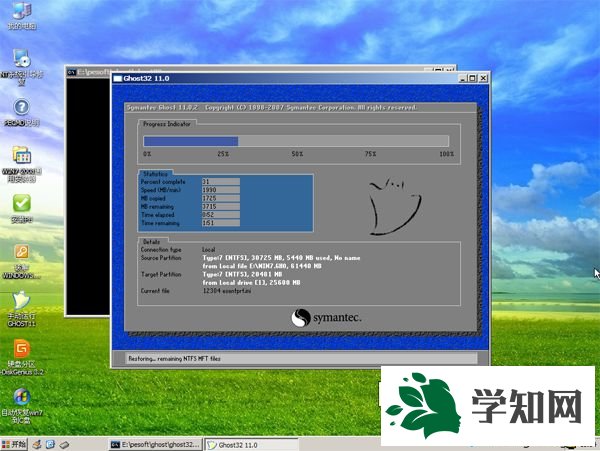Screen dimensions: 600x451
Task: Click the Speed (MB/min) label
Action: pyautogui.click(x=160, y=190)
